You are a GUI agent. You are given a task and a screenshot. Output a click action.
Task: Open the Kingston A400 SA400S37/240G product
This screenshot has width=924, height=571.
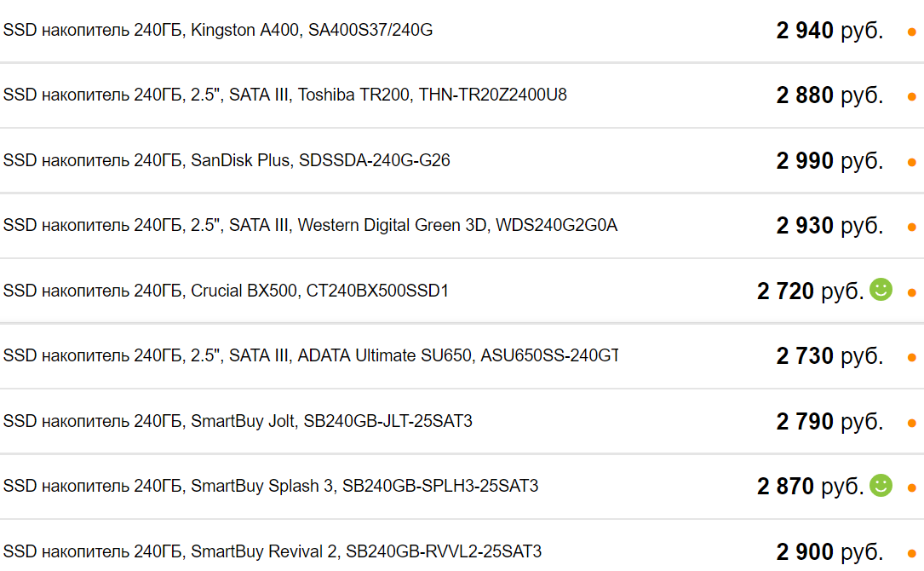pyautogui.click(x=218, y=30)
